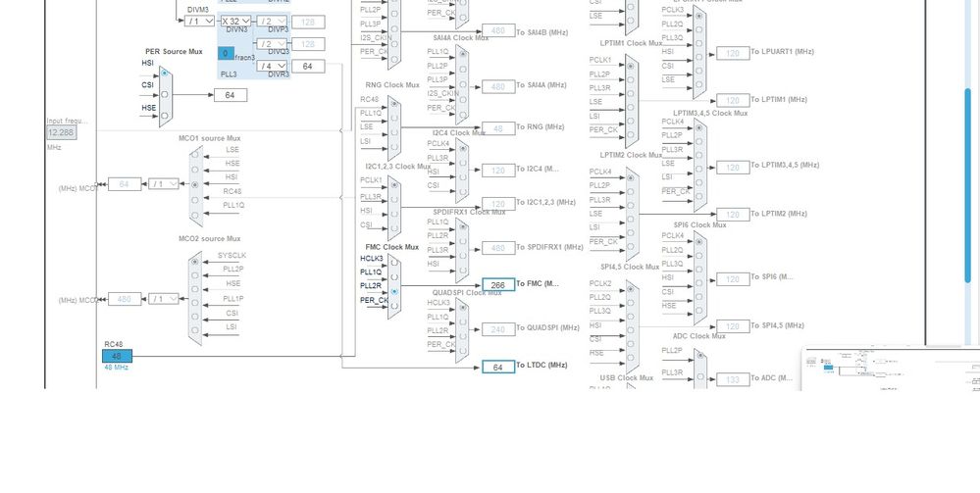Open the MCO2 /1 prescaler dropdown
This screenshot has width=980, height=493.
point(164,299)
